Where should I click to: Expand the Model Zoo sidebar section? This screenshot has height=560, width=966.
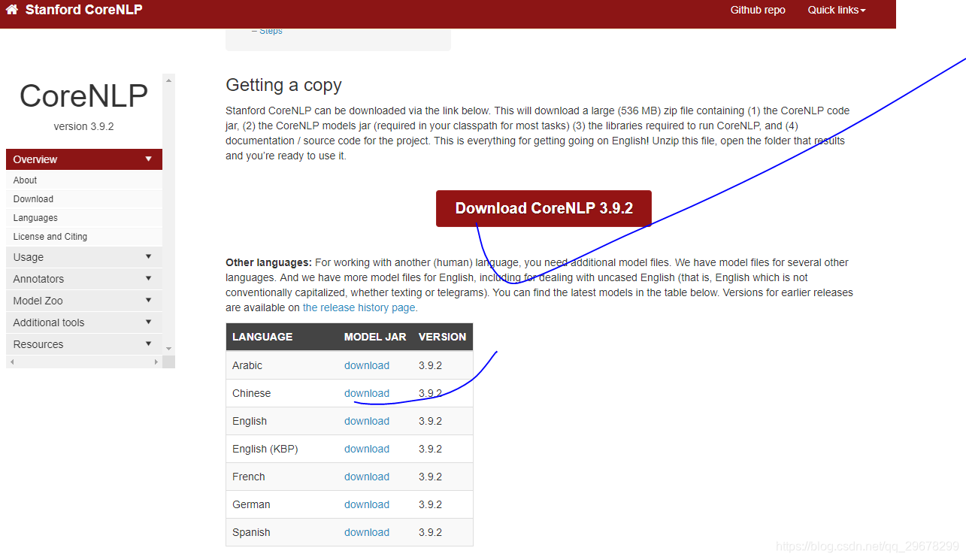pyautogui.click(x=84, y=301)
